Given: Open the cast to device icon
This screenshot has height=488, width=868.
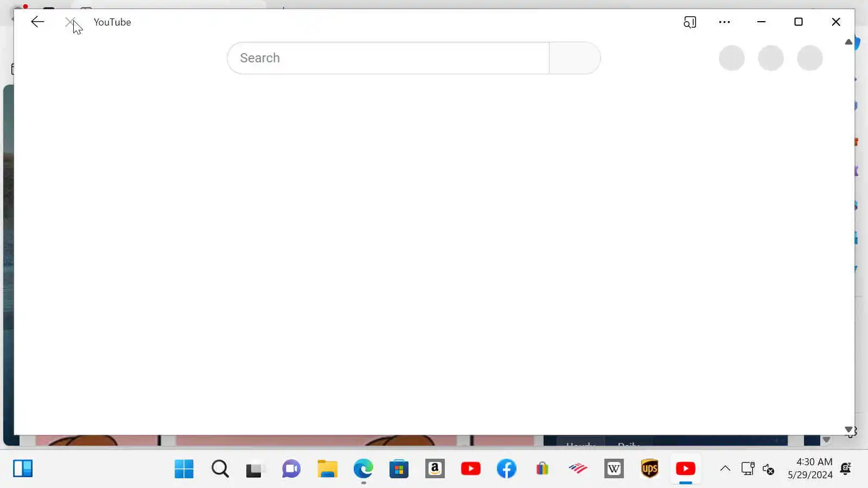Looking at the screenshot, I should pyautogui.click(x=690, y=22).
